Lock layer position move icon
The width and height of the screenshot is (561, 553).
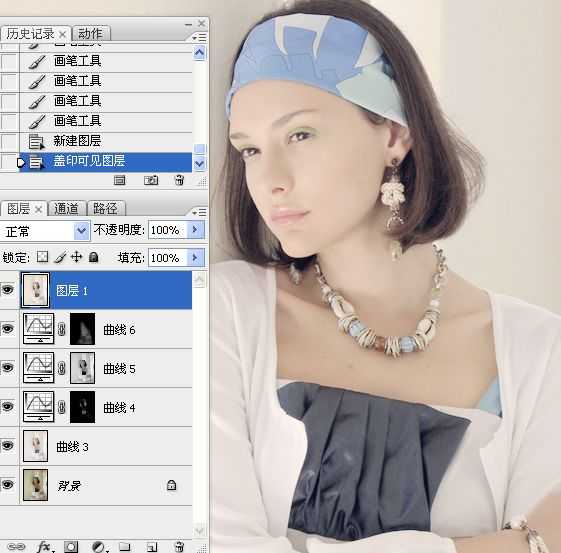pyautogui.click(x=76, y=257)
